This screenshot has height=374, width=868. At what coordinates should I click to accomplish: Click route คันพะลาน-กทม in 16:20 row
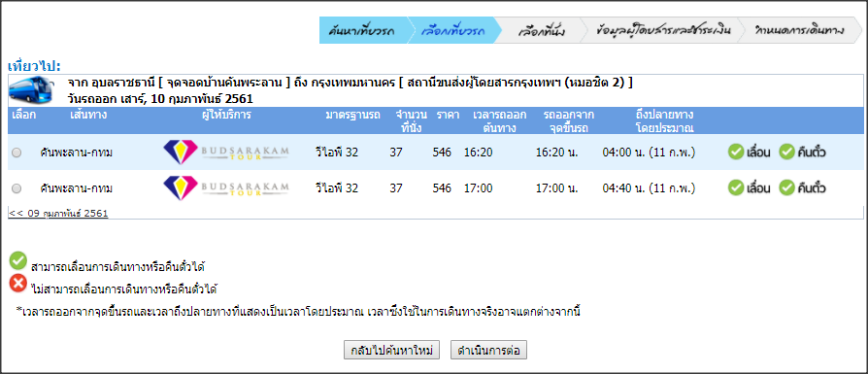pos(77,153)
